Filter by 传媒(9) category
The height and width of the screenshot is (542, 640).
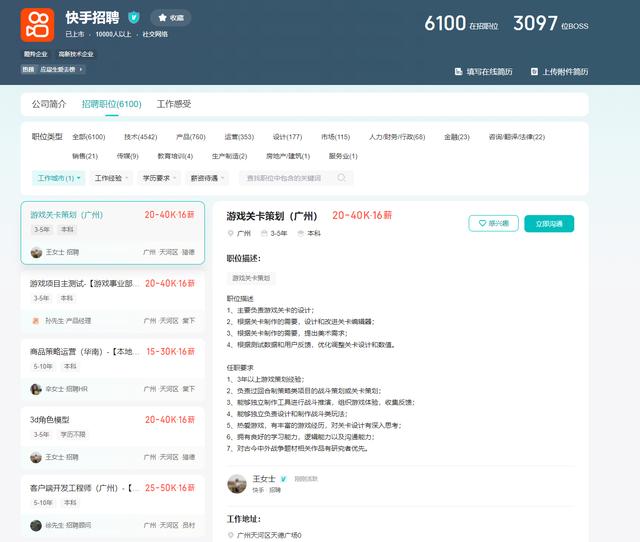tap(127, 156)
